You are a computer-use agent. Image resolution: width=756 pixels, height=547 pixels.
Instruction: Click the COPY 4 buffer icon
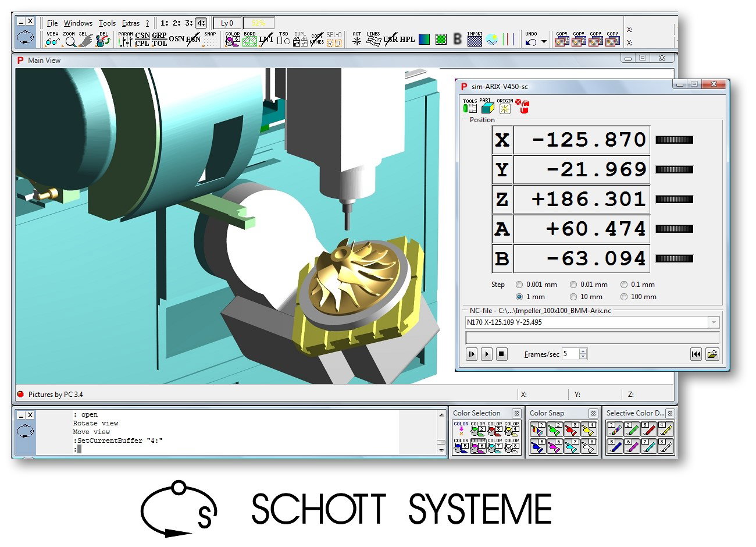point(612,40)
